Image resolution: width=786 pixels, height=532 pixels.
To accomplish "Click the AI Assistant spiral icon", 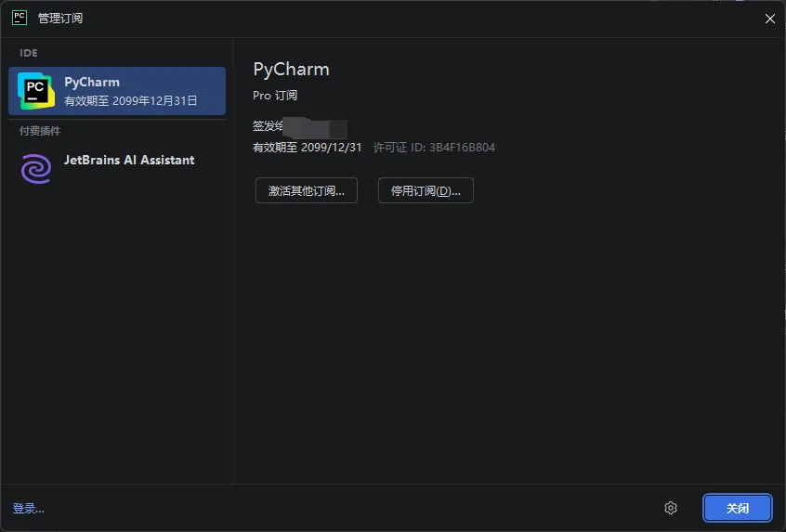I will 35,168.
